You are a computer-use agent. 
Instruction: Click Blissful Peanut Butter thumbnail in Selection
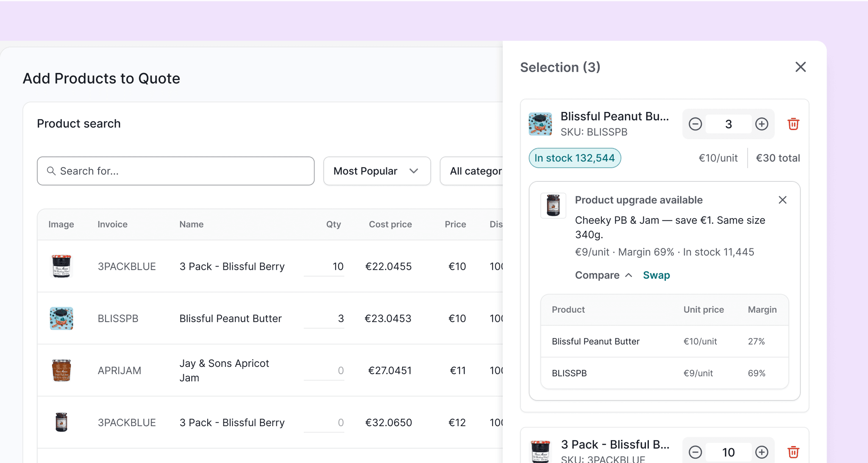(540, 124)
